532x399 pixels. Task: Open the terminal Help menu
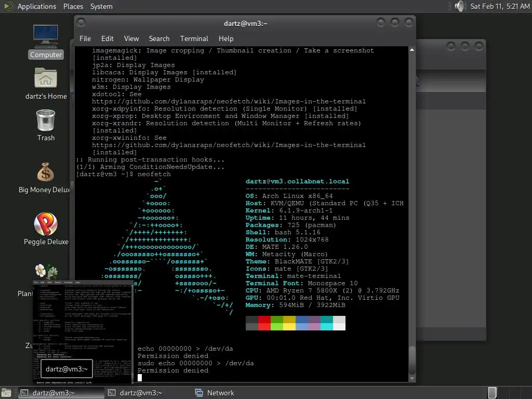pos(226,38)
